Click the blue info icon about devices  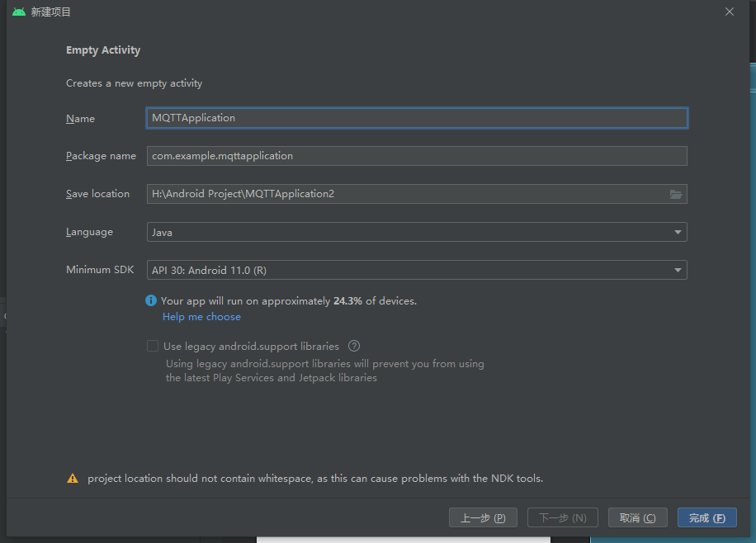(151, 301)
